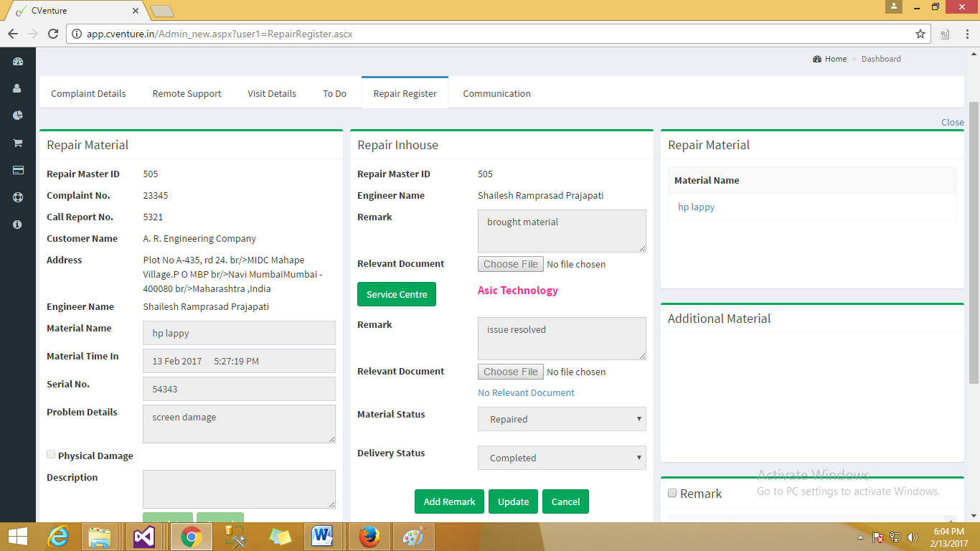Click the Home breadcrumb icon
The width and height of the screenshot is (980, 551).
(817, 59)
